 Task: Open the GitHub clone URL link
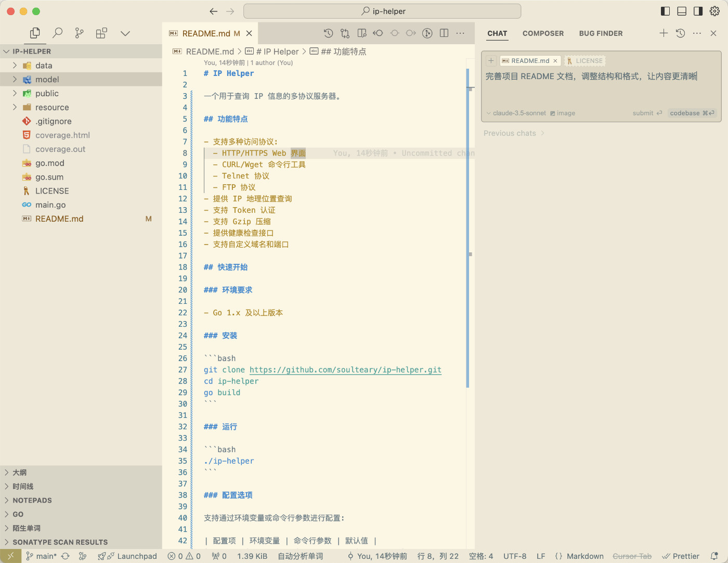pos(345,370)
